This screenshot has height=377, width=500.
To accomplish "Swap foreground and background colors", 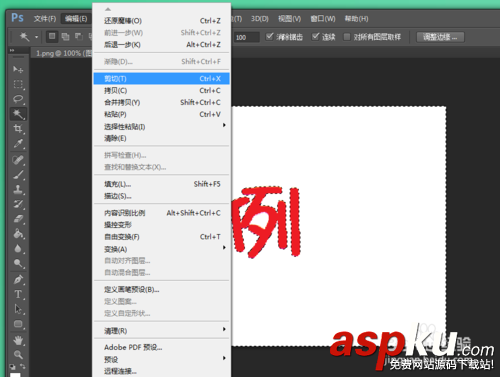I will (22, 366).
